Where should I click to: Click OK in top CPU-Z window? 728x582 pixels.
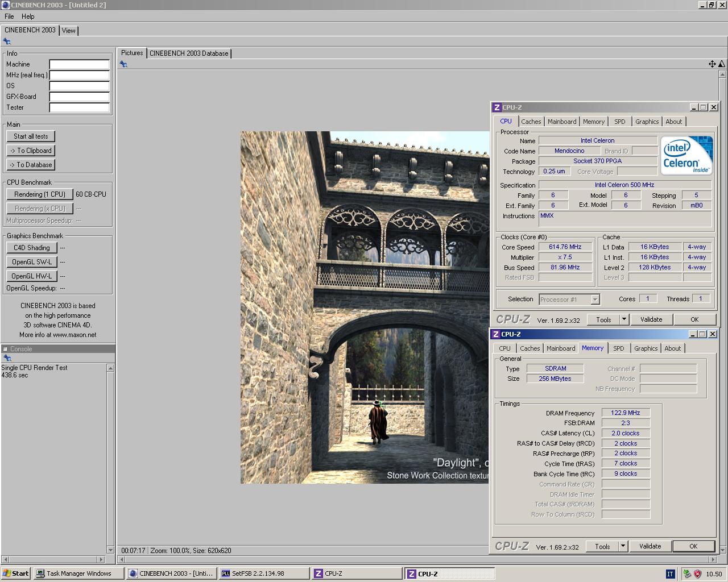pyautogui.click(x=694, y=319)
